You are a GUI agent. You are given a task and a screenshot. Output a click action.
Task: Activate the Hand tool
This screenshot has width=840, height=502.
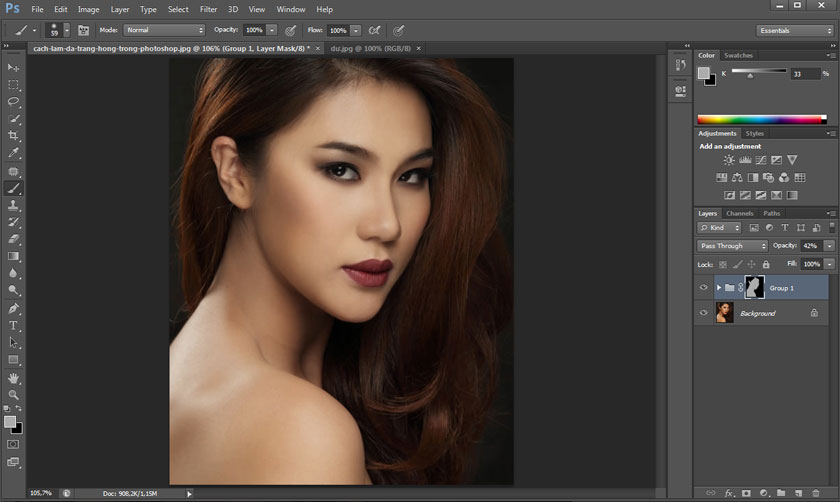coord(14,378)
